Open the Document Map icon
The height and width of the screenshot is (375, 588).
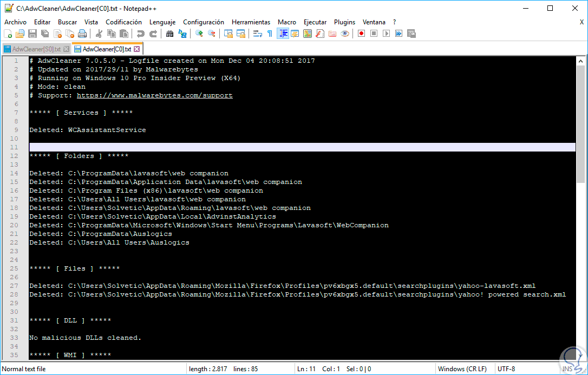pos(308,34)
